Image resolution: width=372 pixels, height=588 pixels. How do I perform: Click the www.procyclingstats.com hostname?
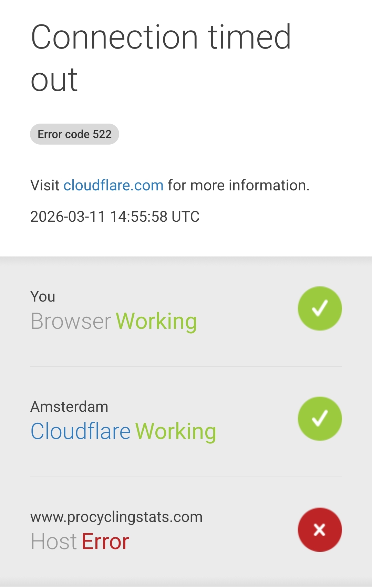[x=116, y=517]
